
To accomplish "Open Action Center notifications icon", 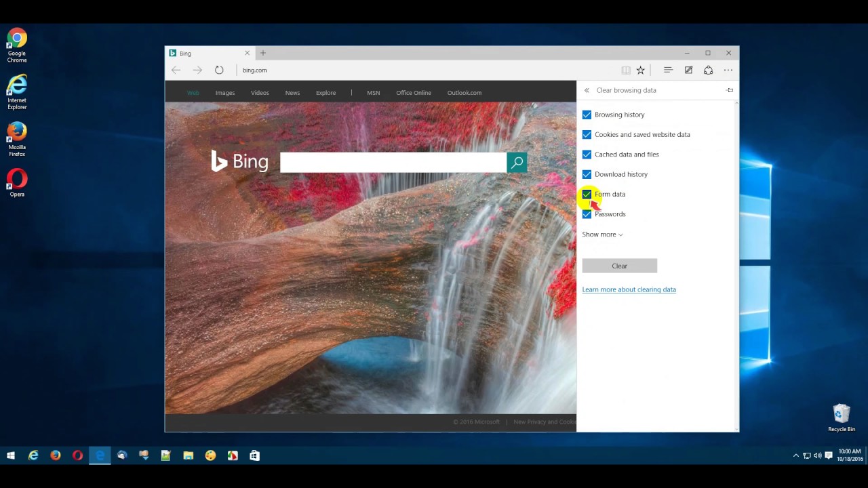I will tap(829, 455).
